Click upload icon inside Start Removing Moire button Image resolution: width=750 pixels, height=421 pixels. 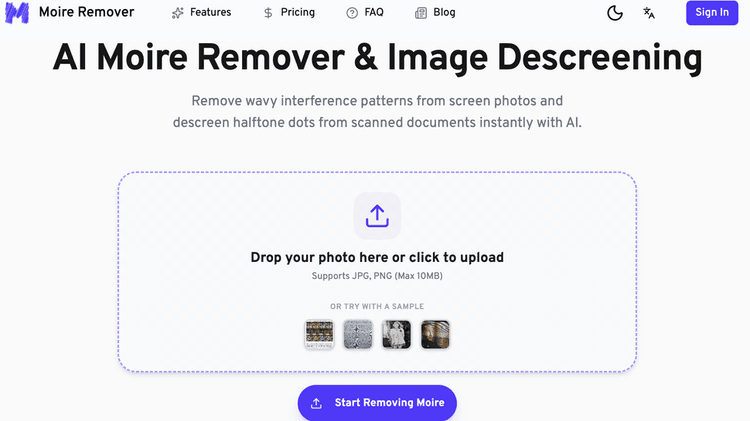(316, 403)
